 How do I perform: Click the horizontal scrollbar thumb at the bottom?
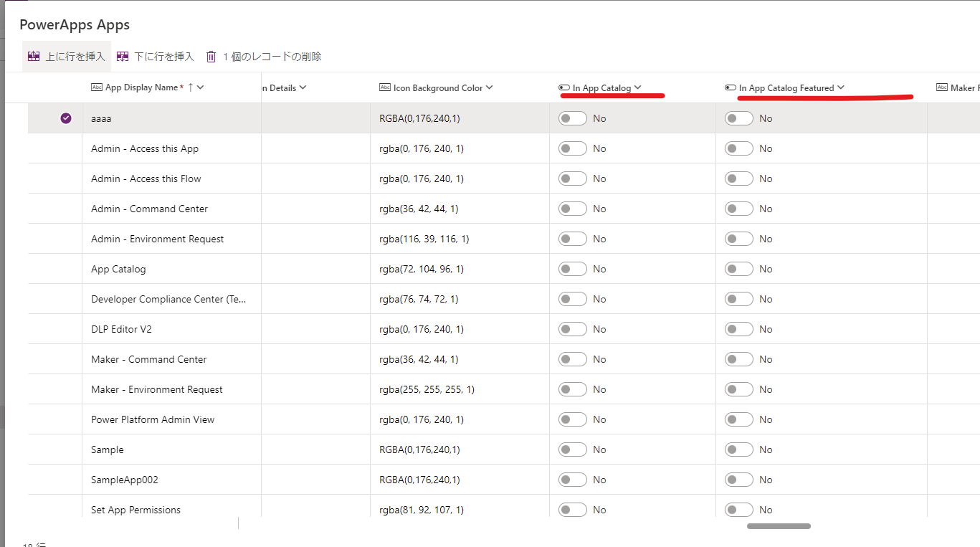tap(779, 526)
